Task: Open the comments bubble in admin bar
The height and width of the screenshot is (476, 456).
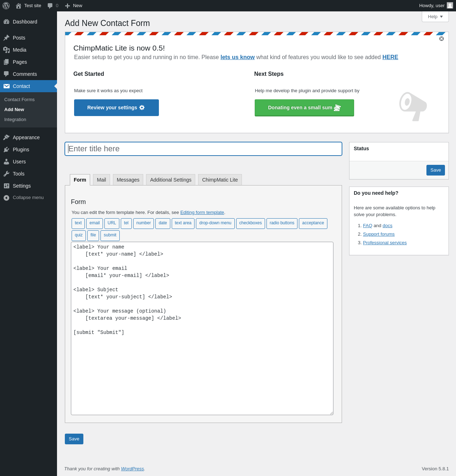Action: click(50, 6)
